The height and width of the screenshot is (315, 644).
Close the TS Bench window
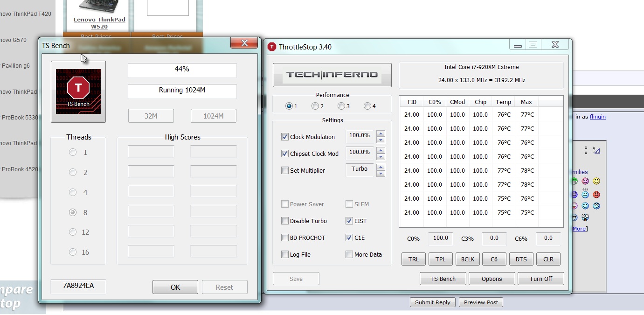tap(244, 43)
